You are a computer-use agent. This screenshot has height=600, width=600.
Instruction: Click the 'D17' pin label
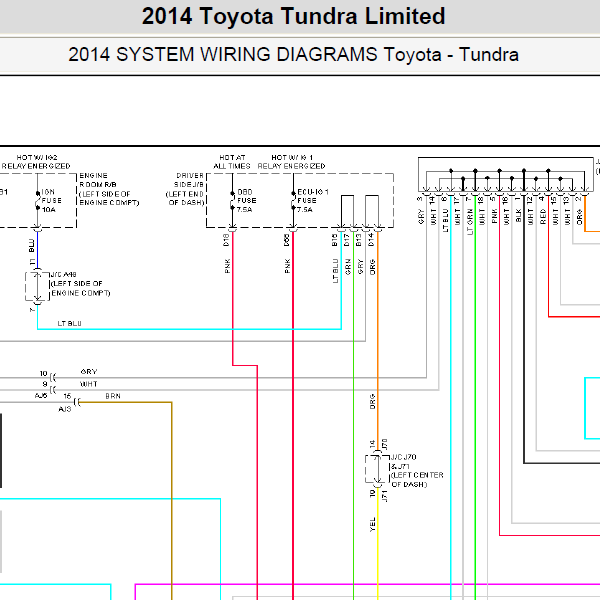[347, 240]
